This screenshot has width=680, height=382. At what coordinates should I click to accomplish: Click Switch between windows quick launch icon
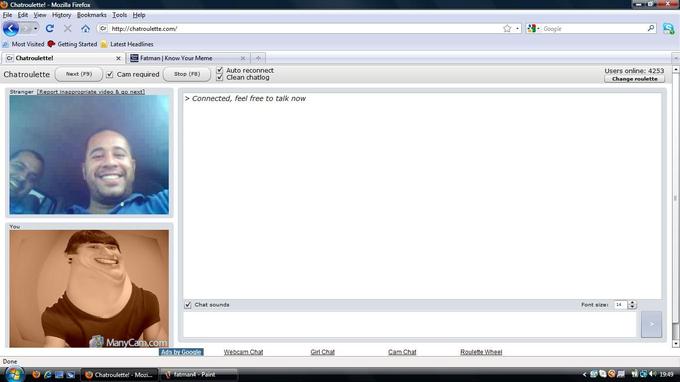71,375
